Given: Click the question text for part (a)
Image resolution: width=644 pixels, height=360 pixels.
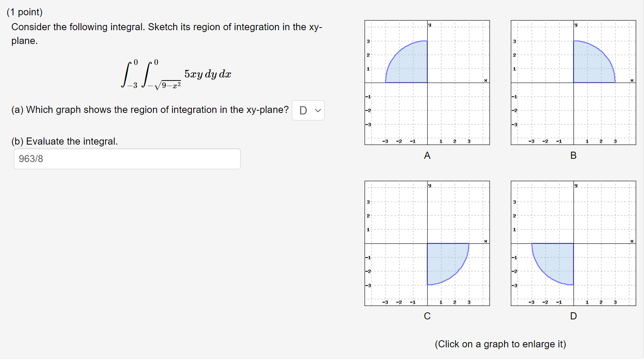Looking at the screenshot, I should [149, 110].
